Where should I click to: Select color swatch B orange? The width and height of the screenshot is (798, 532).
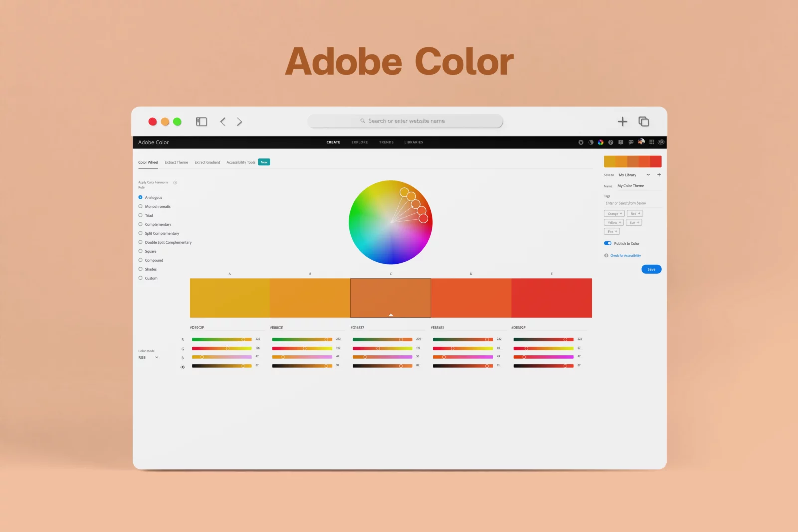(x=310, y=298)
